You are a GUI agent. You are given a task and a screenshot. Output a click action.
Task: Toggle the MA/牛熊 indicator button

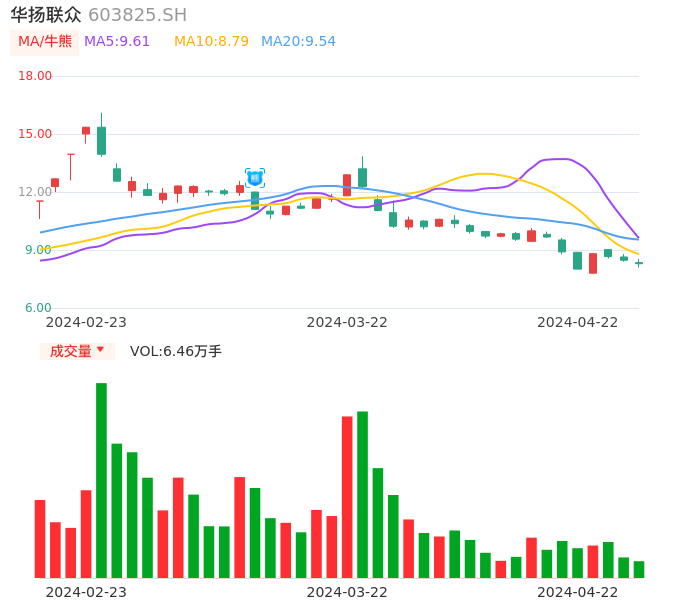[x=45, y=42]
